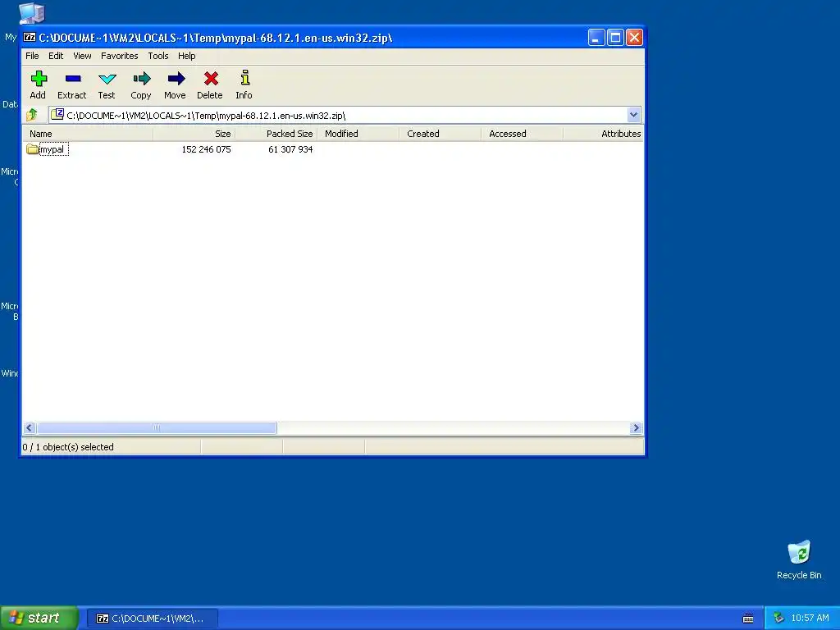Click the mypal folder name
The image size is (840, 630).
click(x=52, y=149)
